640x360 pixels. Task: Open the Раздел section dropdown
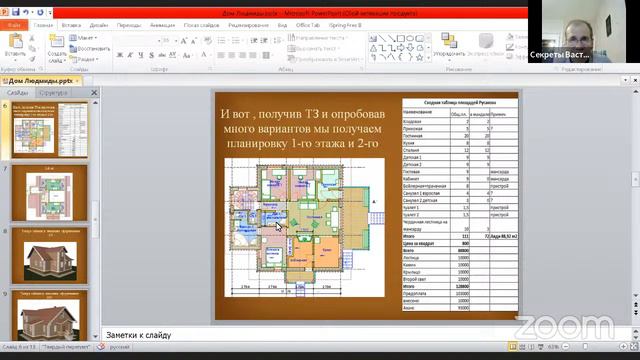(x=84, y=59)
